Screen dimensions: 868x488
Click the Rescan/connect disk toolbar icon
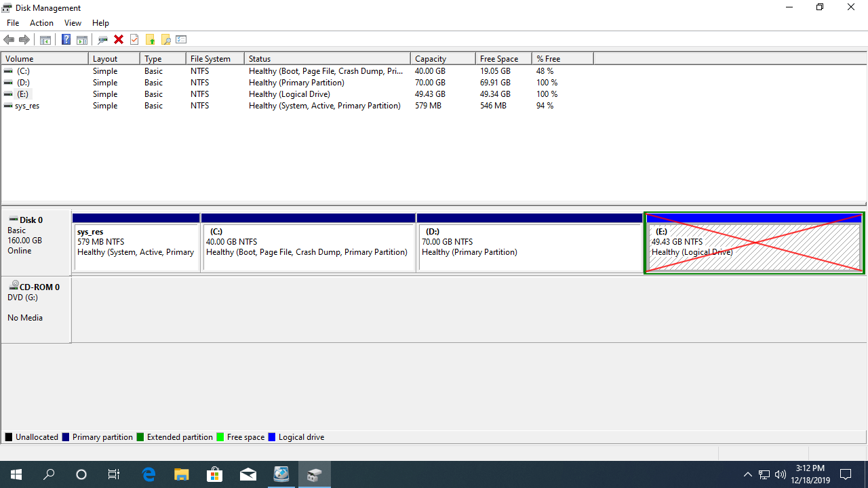point(103,40)
